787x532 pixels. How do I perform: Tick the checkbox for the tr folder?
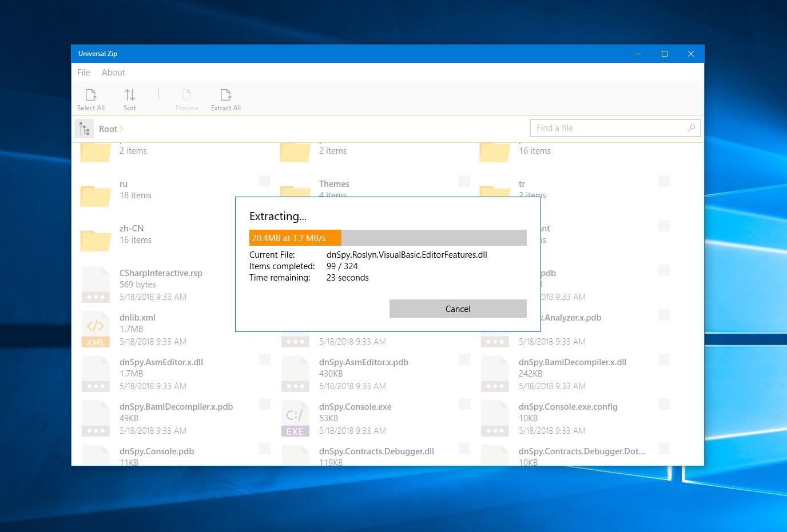tap(664, 181)
